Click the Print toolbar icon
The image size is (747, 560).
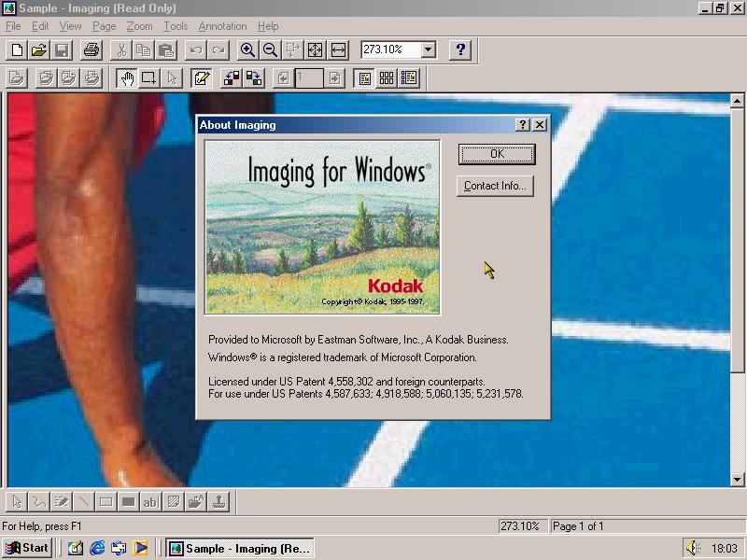point(91,50)
